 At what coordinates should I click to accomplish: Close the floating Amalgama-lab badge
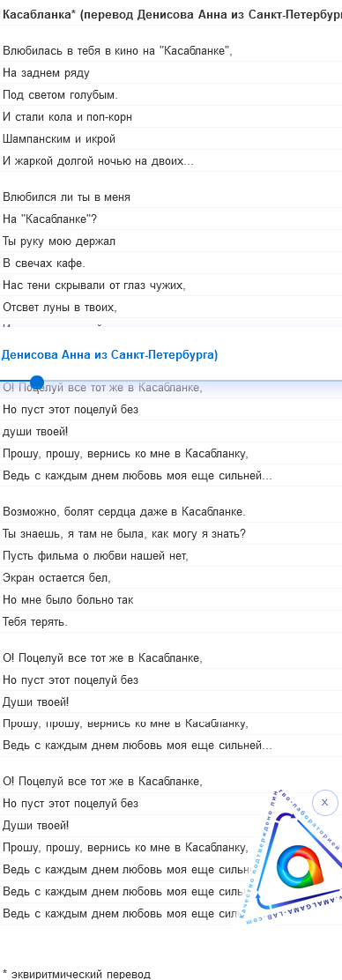pyautogui.click(x=323, y=802)
